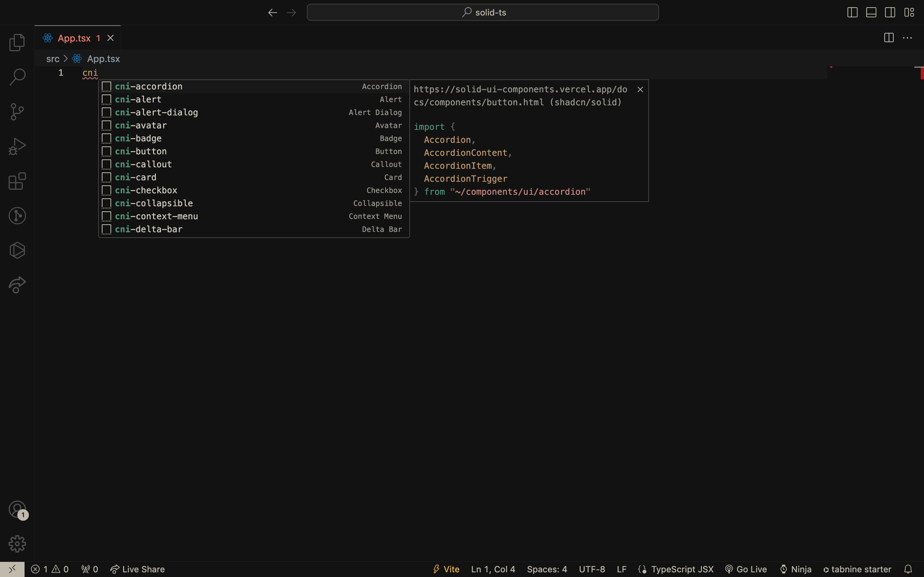Toggle the bottom Panel layout button
924x577 pixels.
(x=871, y=13)
